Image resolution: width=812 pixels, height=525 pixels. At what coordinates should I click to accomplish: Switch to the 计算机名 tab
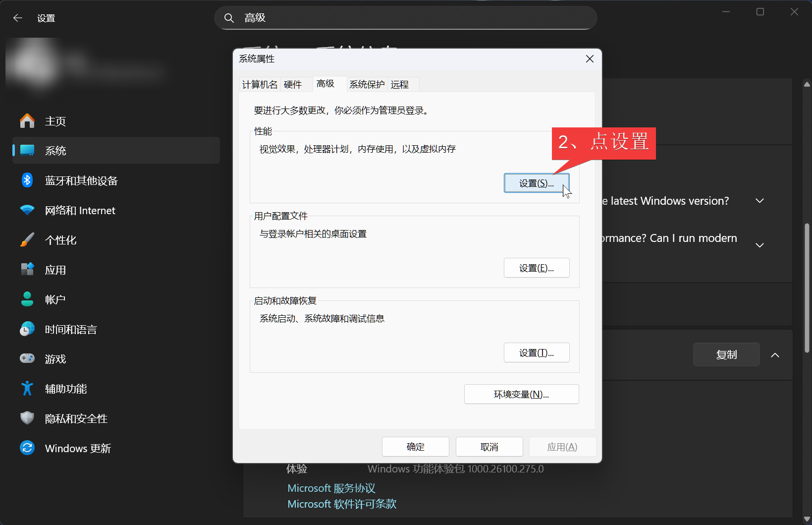pos(260,85)
